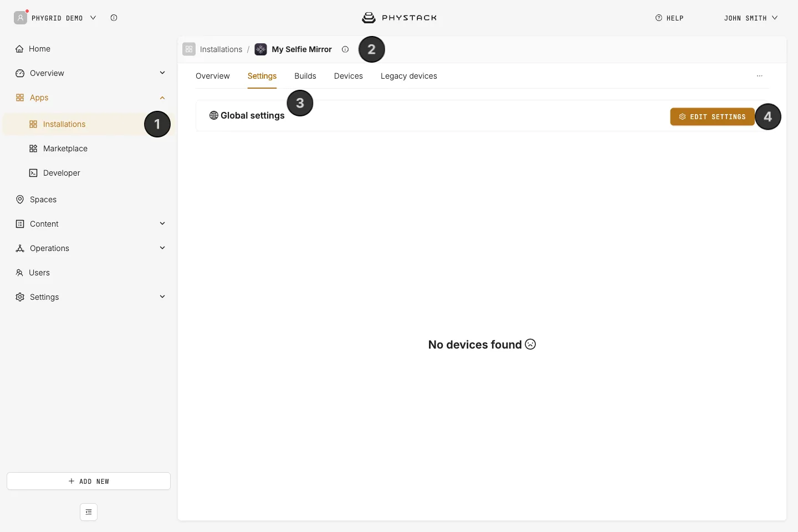Click the Marketplace icon in sidebar

click(x=33, y=149)
